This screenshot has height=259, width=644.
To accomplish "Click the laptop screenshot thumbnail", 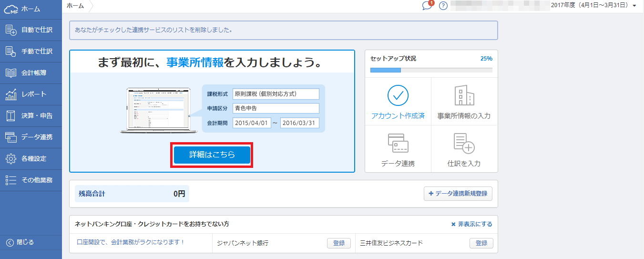I will click(155, 110).
